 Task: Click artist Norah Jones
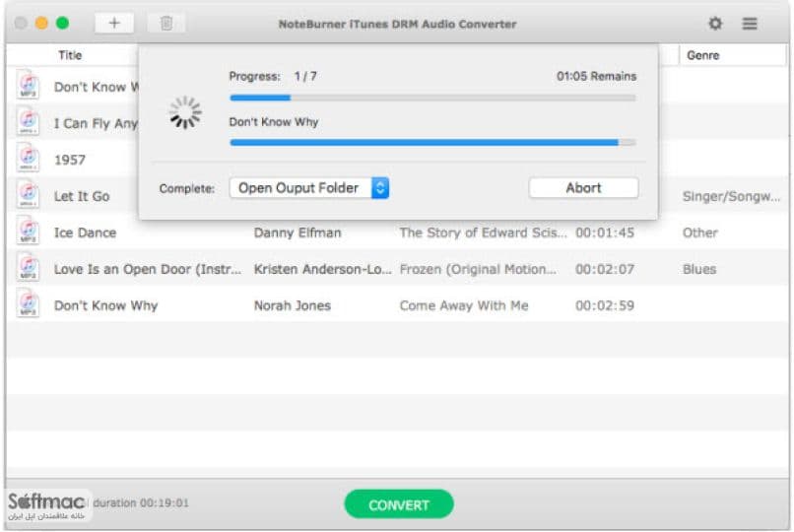(293, 305)
